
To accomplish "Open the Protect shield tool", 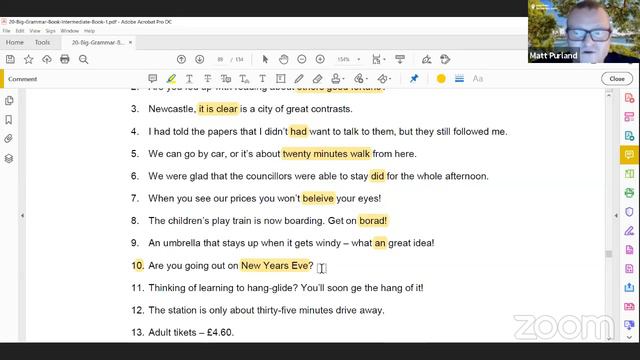I will [x=629, y=212].
